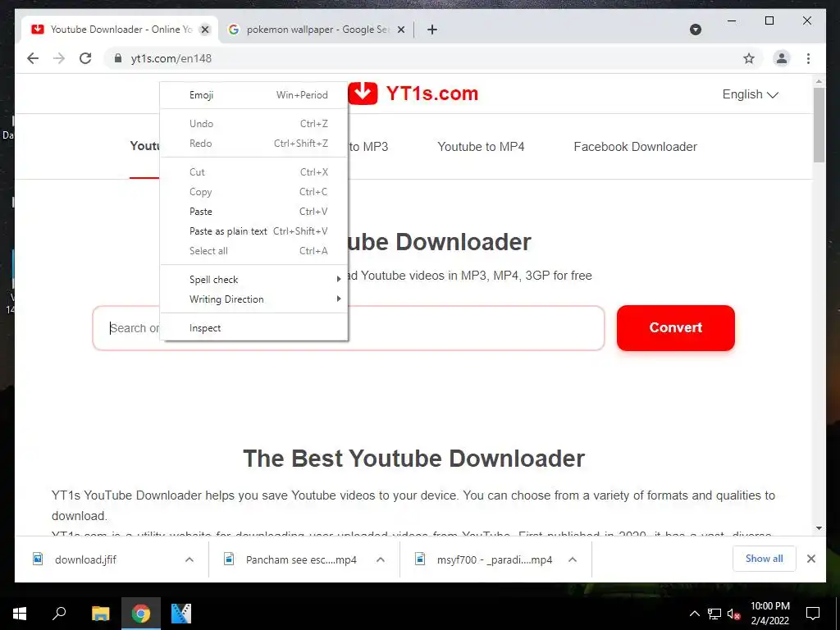Open video editor app in taskbar
Viewport: 840px width, 630px height.
181,614
